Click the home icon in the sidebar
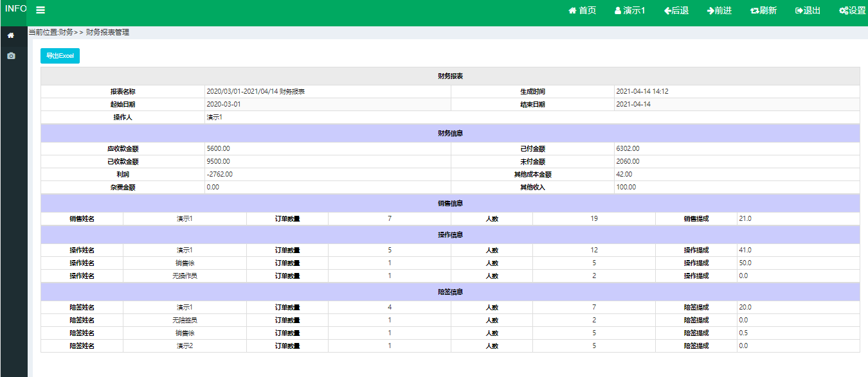The height and width of the screenshot is (377, 868). pos(11,35)
